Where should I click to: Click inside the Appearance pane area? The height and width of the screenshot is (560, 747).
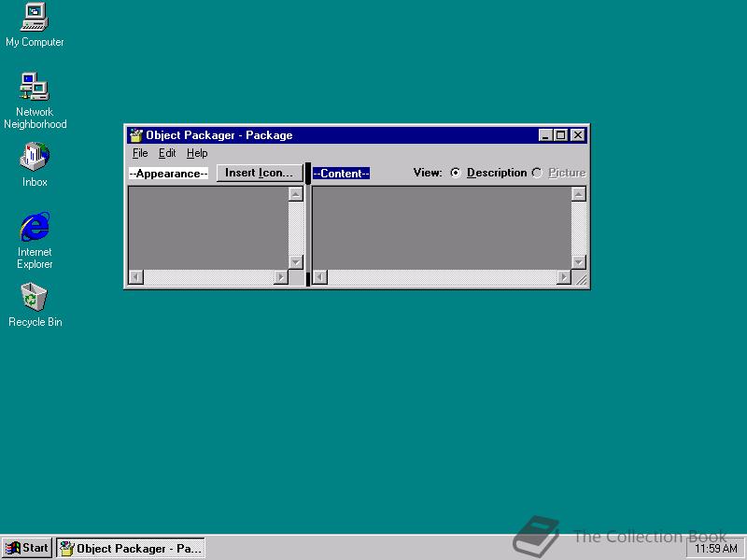208,228
